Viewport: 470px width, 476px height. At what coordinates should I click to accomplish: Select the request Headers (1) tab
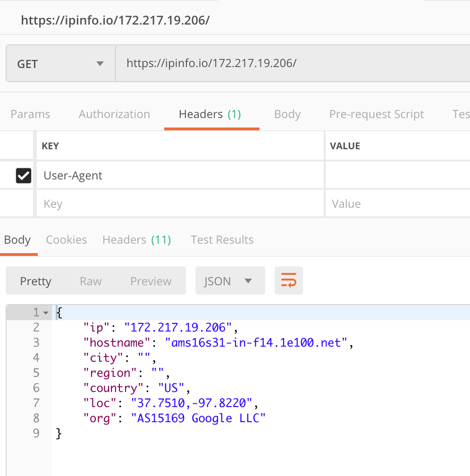point(210,114)
